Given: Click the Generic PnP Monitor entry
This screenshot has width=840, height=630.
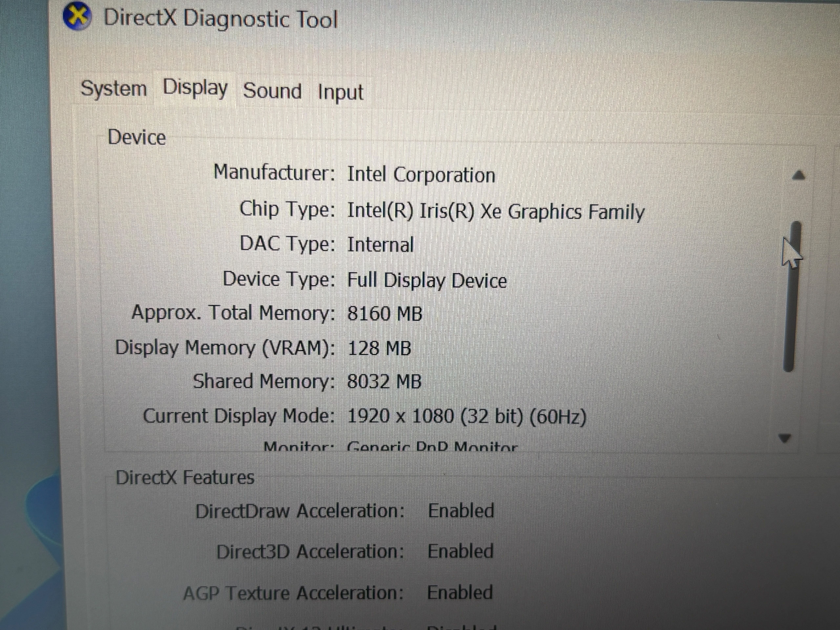Looking at the screenshot, I should coord(432,447).
